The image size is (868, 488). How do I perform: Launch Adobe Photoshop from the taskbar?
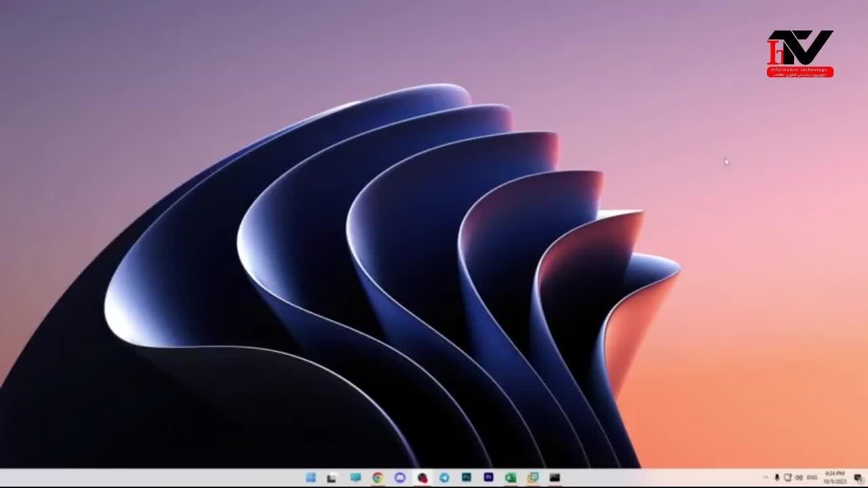point(467,478)
